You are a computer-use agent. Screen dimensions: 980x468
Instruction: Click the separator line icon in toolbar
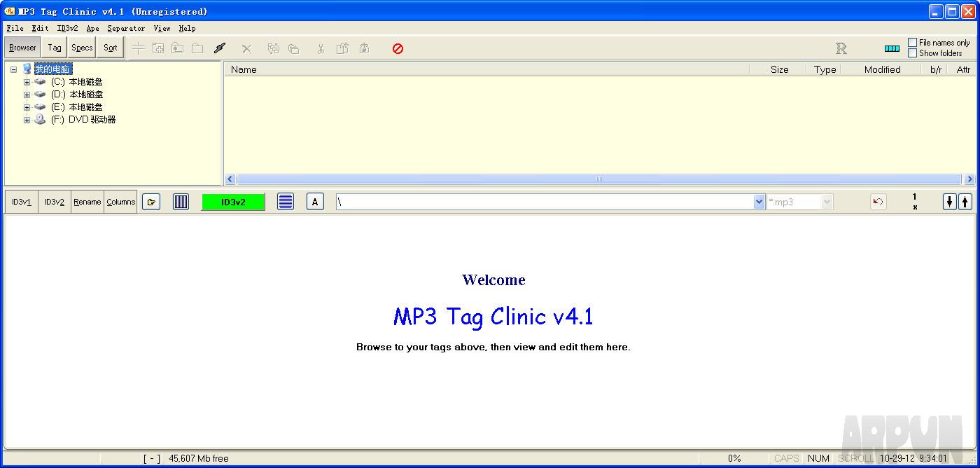(x=139, y=48)
